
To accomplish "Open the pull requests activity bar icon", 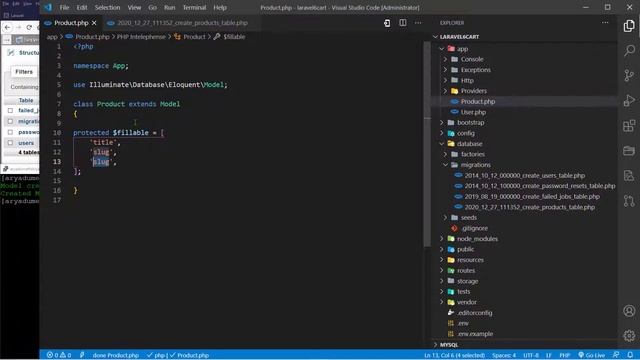I will coord(629,201).
